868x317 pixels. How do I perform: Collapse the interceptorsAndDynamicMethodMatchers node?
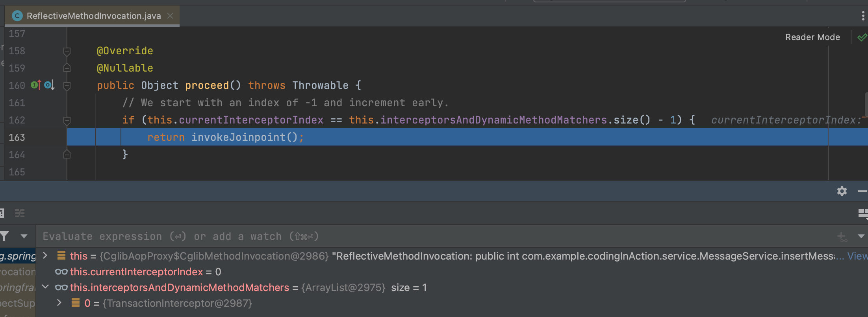[x=45, y=287]
